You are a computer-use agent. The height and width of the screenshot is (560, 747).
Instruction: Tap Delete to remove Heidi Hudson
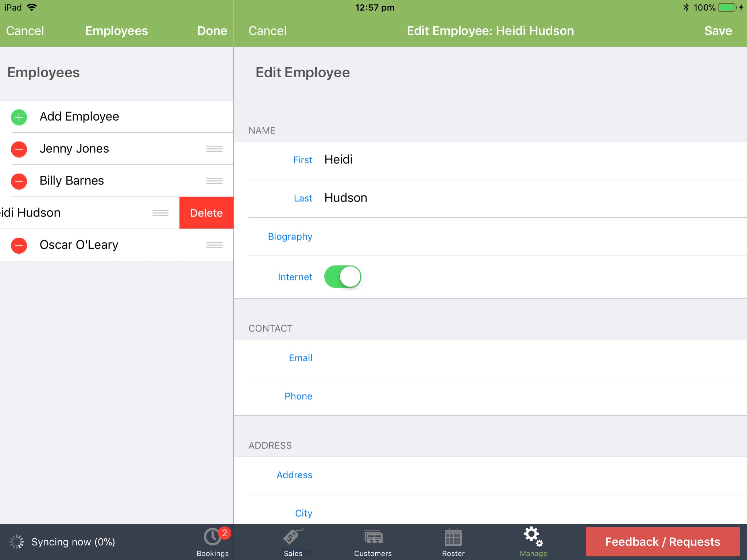click(x=206, y=213)
